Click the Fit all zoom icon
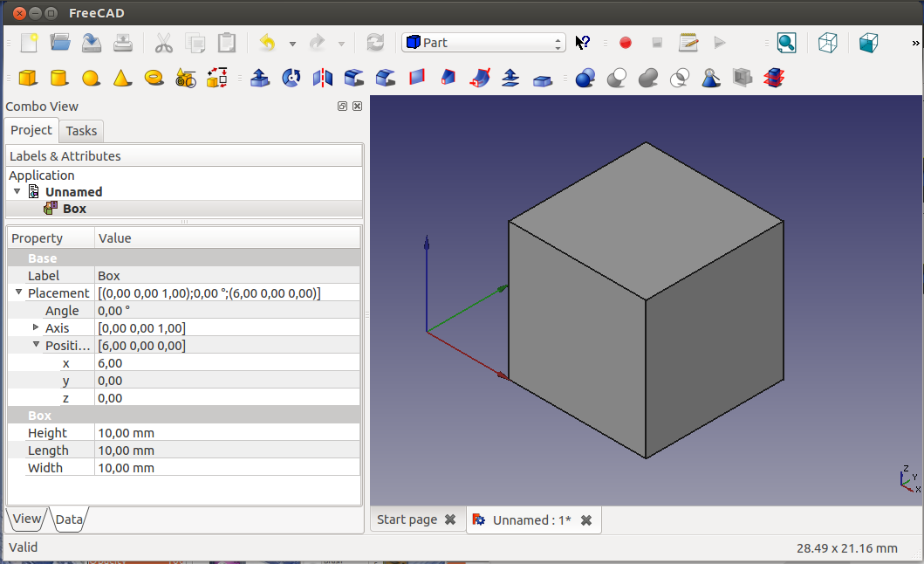The image size is (924, 564). click(787, 43)
